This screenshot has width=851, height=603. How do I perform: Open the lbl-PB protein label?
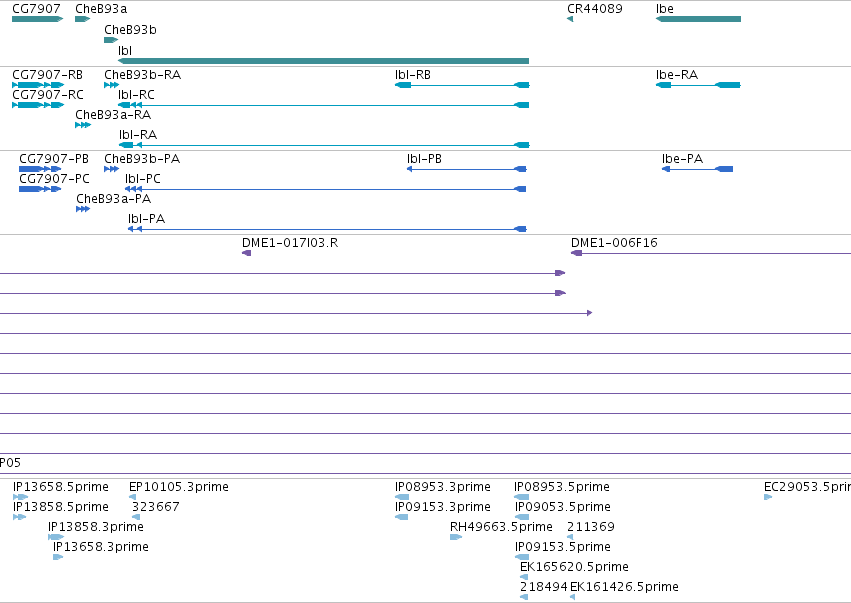[424, 159]
